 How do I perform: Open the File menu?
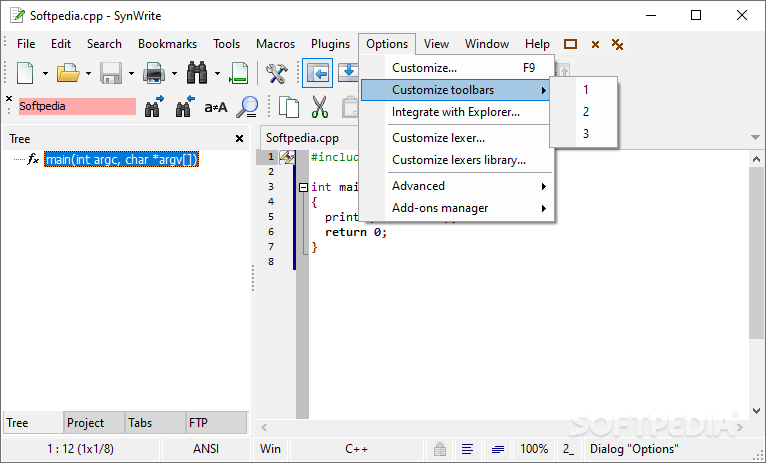coord(26,44)
